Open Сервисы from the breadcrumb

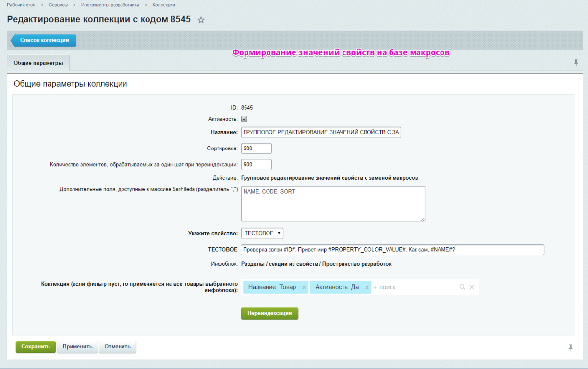pos(58,5)
